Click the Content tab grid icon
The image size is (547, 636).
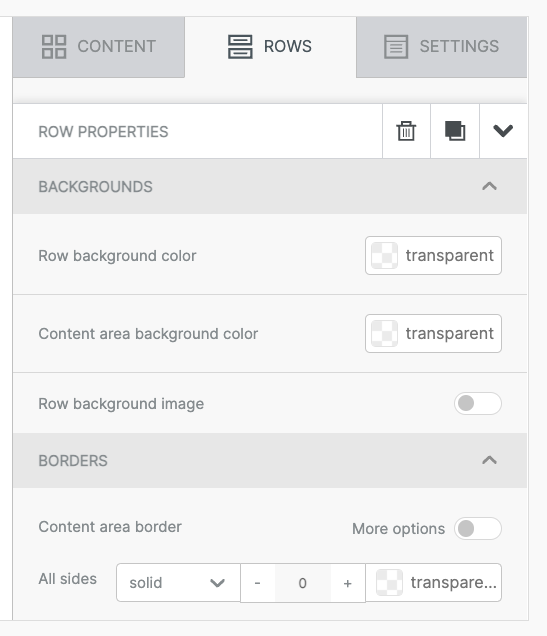[54, 47]
